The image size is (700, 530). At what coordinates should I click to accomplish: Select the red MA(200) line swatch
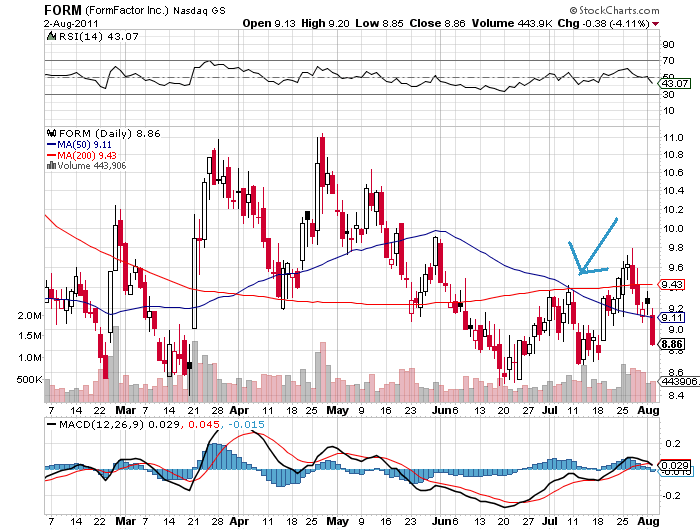[x=51, y=155]
